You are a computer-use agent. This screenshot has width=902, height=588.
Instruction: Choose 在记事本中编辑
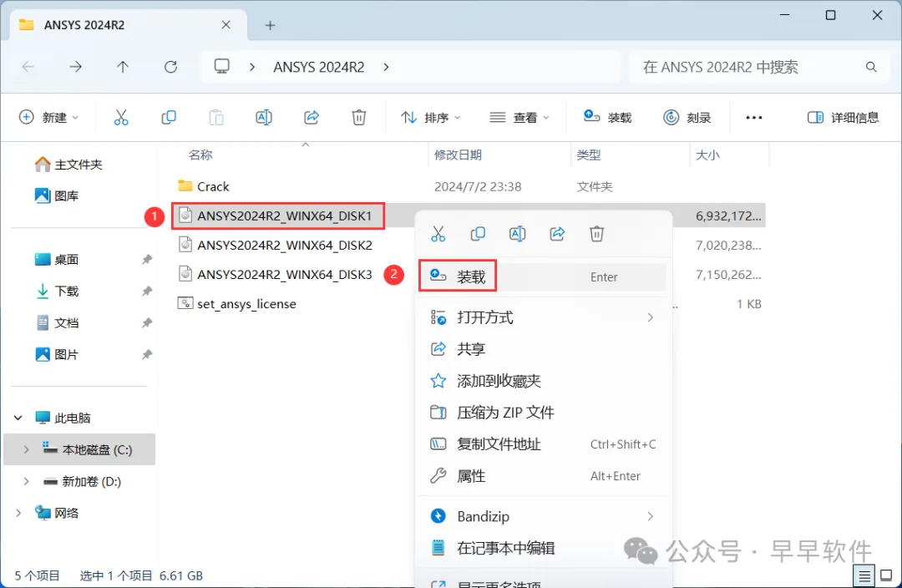(x=543, y=548)
